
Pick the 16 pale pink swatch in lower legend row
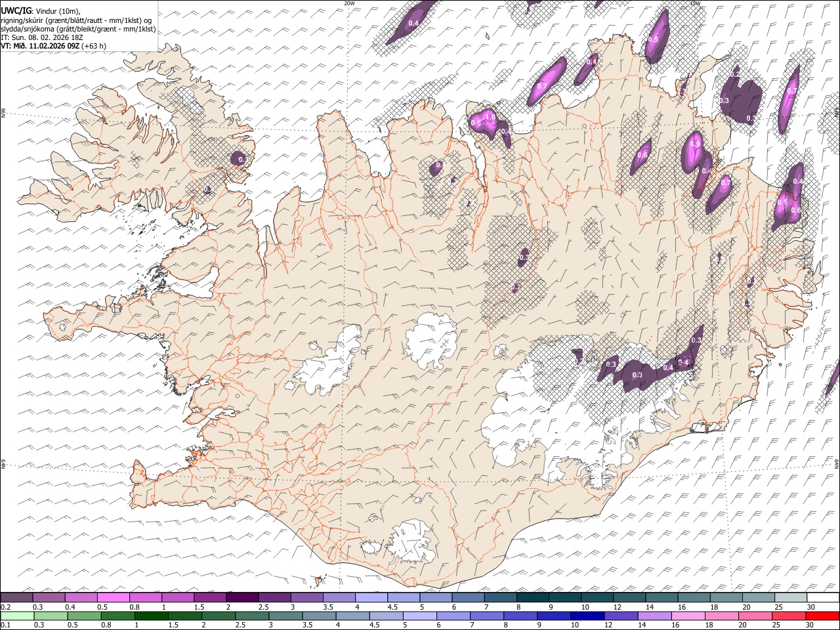tap(688, 616)
